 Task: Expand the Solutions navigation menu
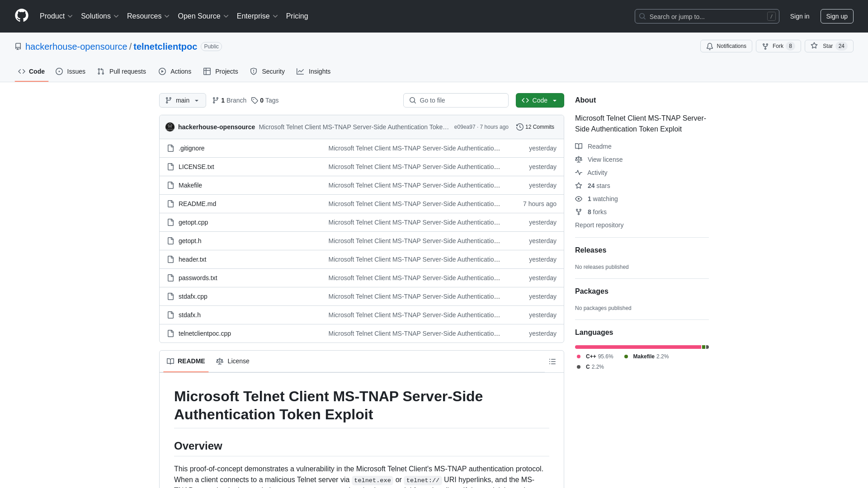pyautogui.click(x=100, y=16)
